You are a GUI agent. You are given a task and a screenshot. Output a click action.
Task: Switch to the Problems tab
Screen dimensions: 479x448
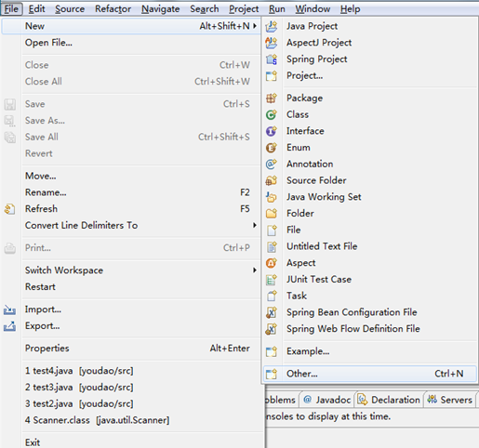click(x=282, y=400)
